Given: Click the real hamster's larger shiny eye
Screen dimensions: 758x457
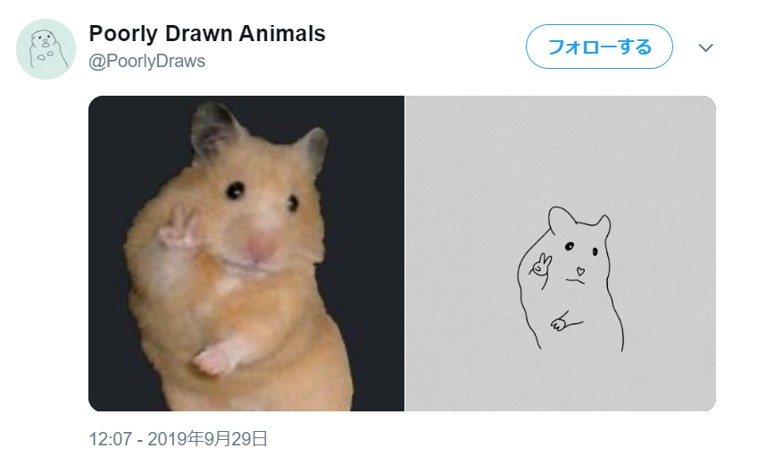Looking at the screenshot, I should [x=235, y=190].
